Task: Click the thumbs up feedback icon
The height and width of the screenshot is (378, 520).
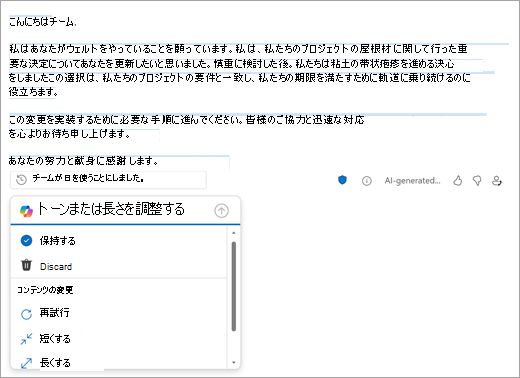Action: [458, 181]
